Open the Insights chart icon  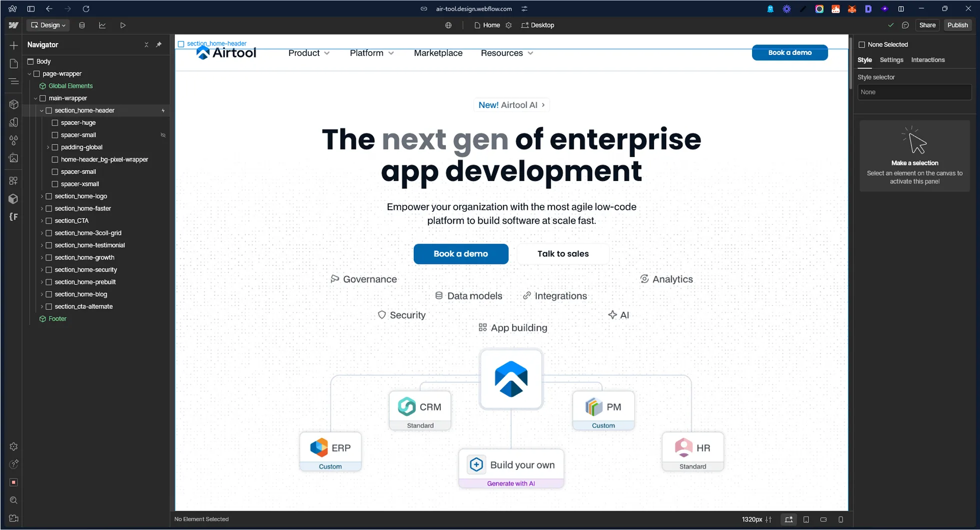(x=102, y=25)
